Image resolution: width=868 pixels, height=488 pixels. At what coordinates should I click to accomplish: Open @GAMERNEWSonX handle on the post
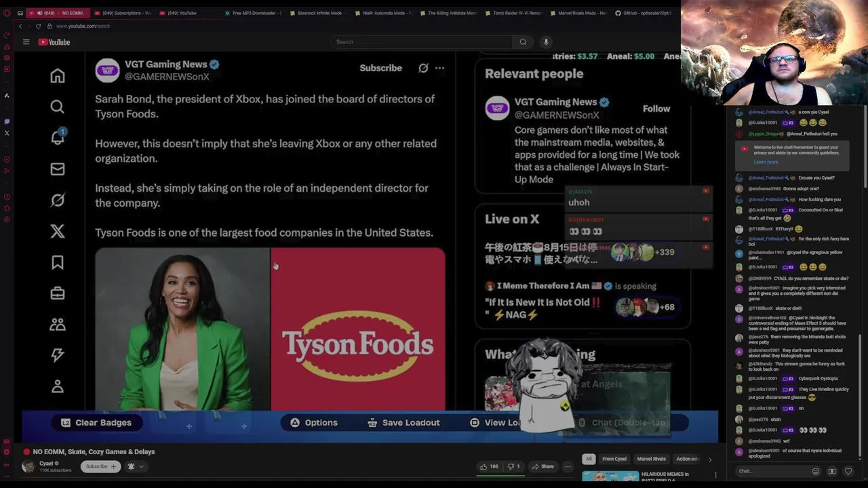[167, 77]
